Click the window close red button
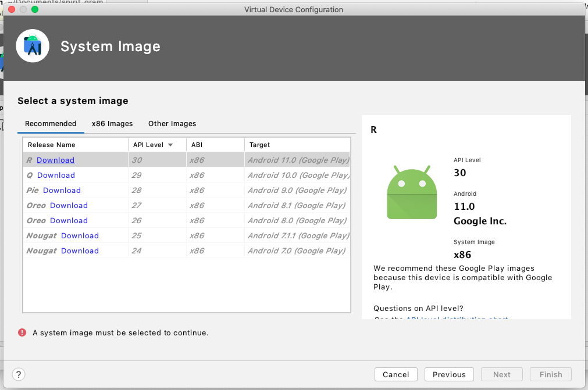588x390 pixels. point(12,9)
